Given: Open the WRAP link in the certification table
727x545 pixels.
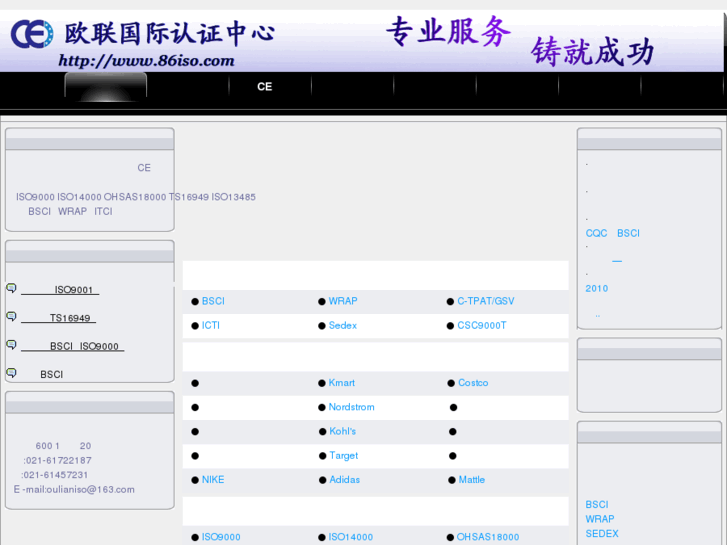Looking at the screenshot, I should coord(343,301).
